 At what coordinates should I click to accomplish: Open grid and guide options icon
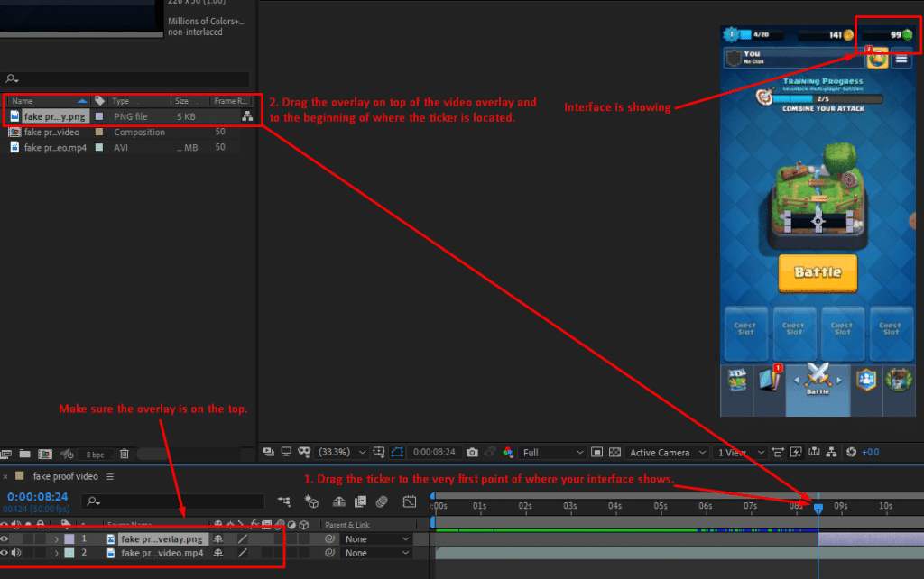click(x=379, y=452)
